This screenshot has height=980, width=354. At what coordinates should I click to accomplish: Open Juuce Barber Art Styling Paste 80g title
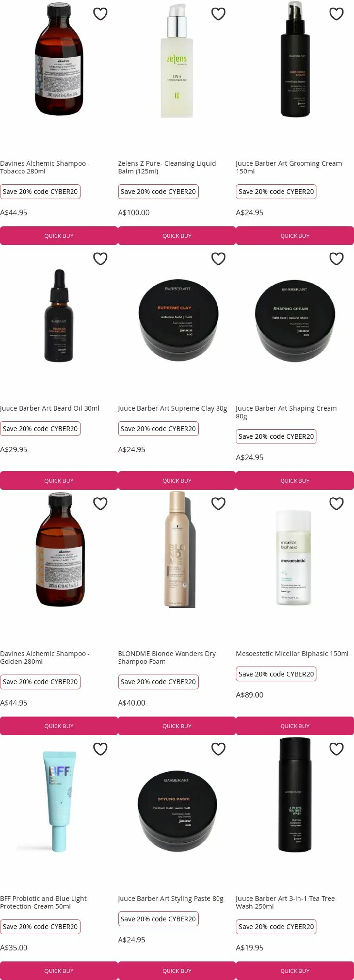(170, 898)
